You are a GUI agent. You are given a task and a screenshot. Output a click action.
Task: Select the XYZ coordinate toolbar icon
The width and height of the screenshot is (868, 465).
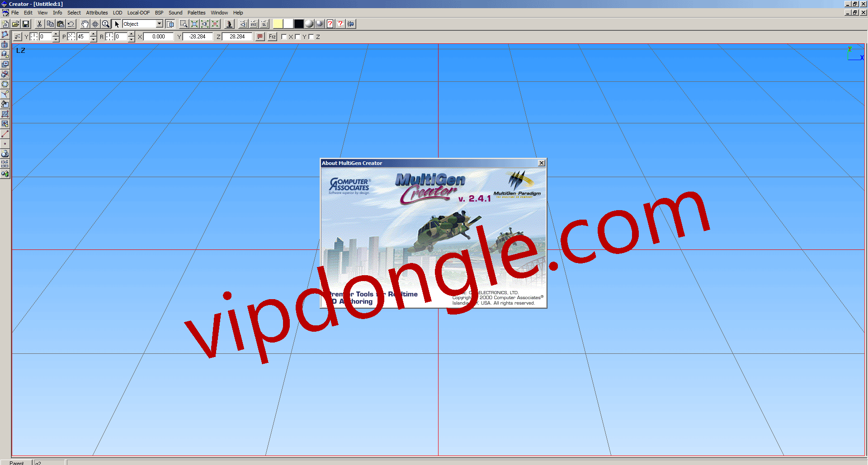coord(253,24)
